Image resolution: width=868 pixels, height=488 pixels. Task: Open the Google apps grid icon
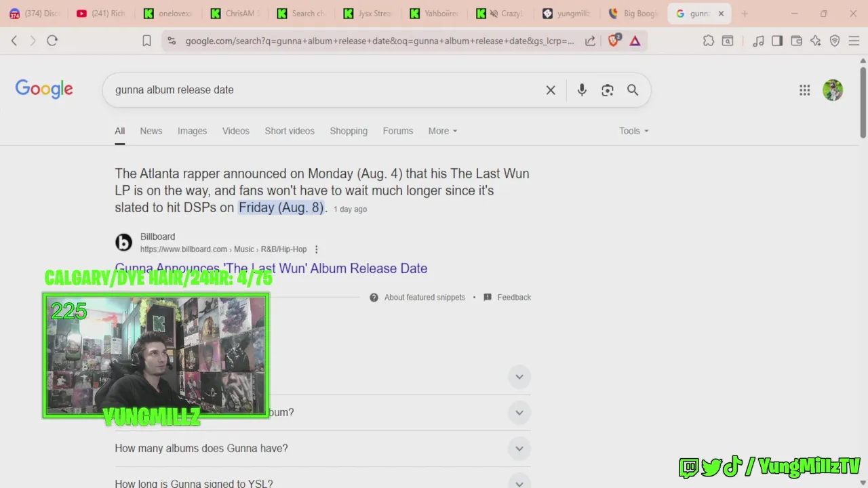coord(805,90)
